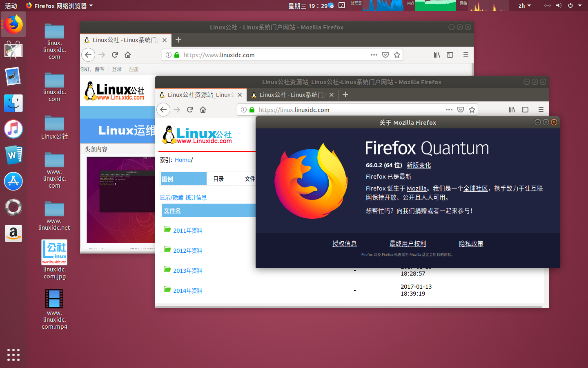The image size is (588, 368).
Task: Open 2012年资料 folder link
Action: [188, 251]
